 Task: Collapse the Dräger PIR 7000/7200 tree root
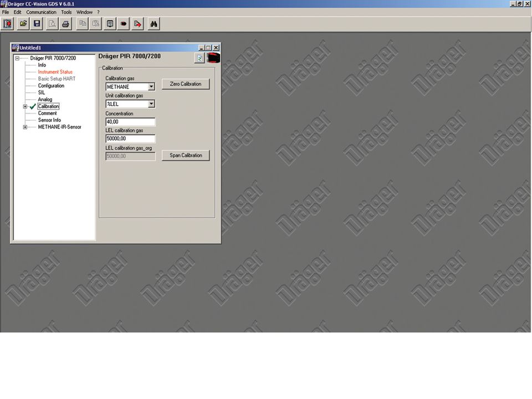click(17, 58)
